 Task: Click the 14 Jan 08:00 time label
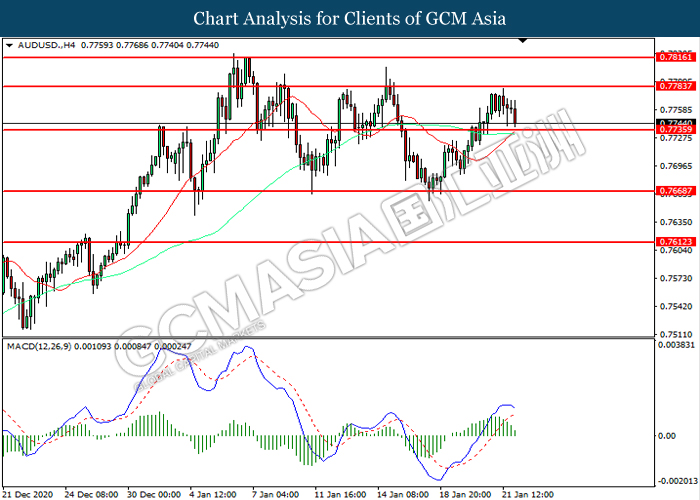point(403,495)
